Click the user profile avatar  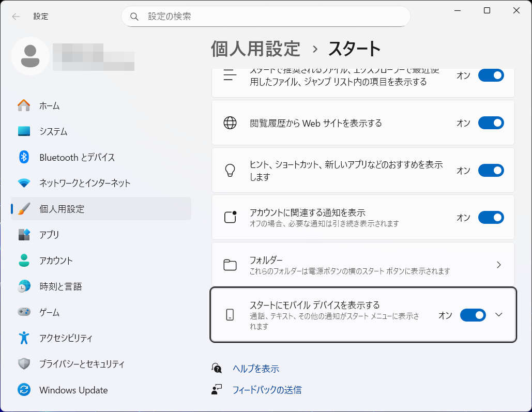click(30, 56)
